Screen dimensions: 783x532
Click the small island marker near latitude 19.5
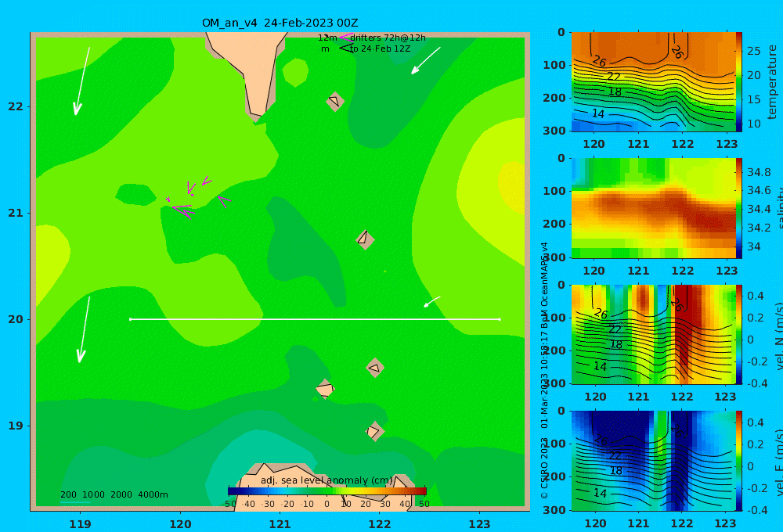(x=374, y=368)
